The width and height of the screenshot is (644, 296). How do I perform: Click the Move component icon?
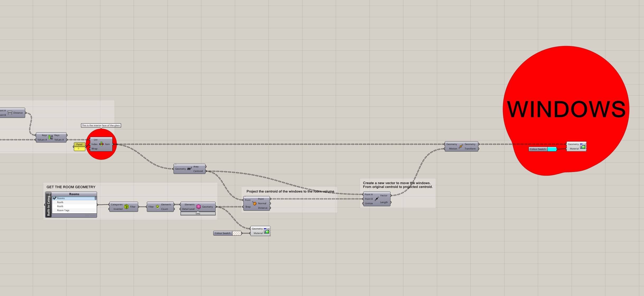pyautogui.click(x=461, y=146)
